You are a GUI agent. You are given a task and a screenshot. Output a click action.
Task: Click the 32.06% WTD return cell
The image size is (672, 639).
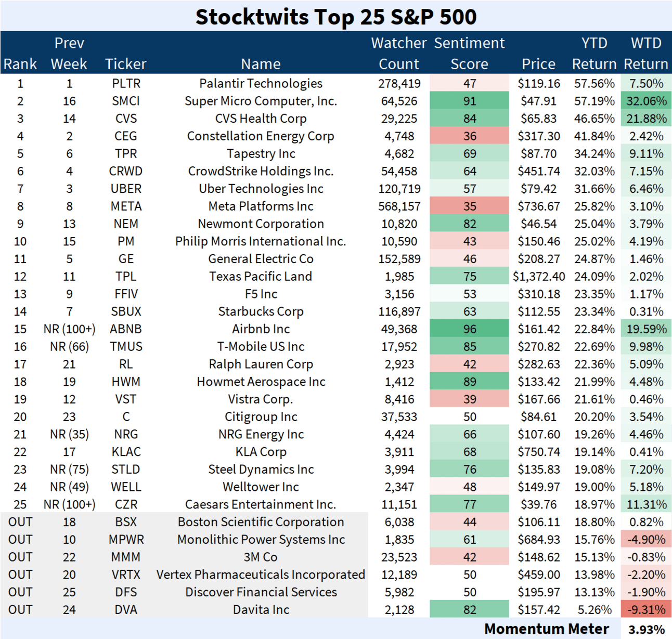(646, 101)
